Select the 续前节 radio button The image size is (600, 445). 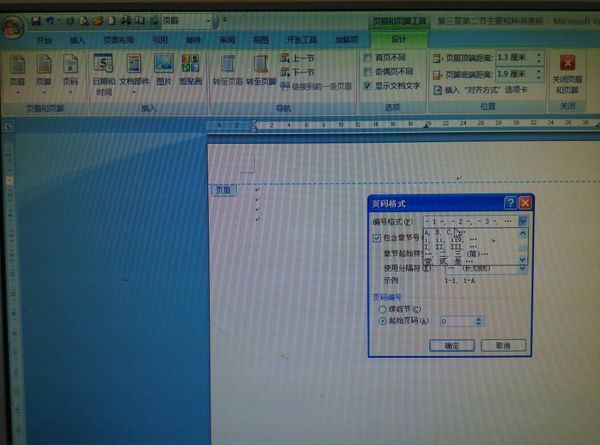point(383,309)
